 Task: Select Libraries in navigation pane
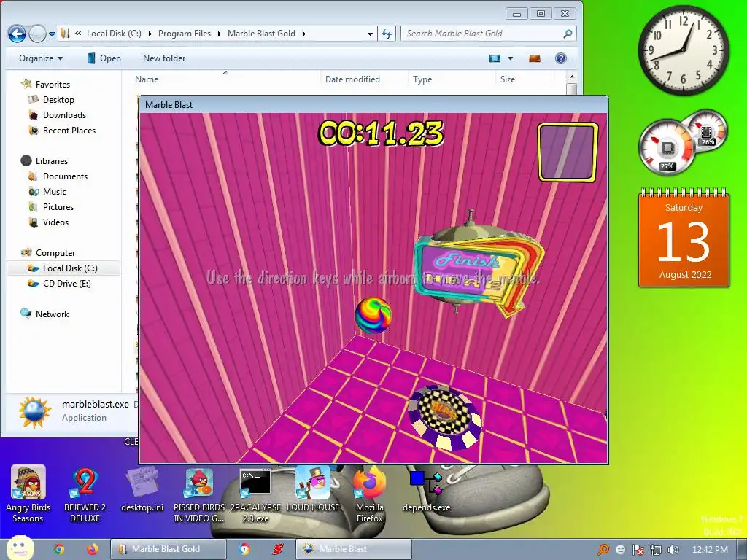[52, 160]
